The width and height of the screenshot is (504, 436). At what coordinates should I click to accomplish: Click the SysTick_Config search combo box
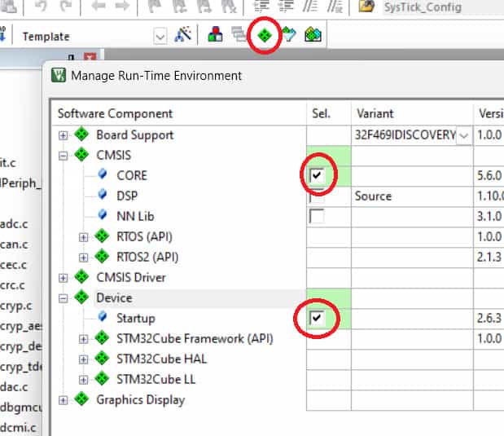click(443, 7)
